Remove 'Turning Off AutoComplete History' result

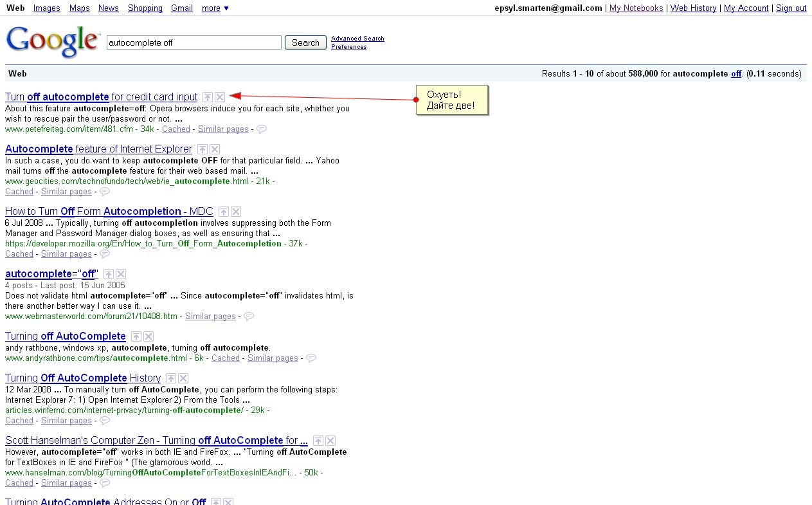coord(183,378)
